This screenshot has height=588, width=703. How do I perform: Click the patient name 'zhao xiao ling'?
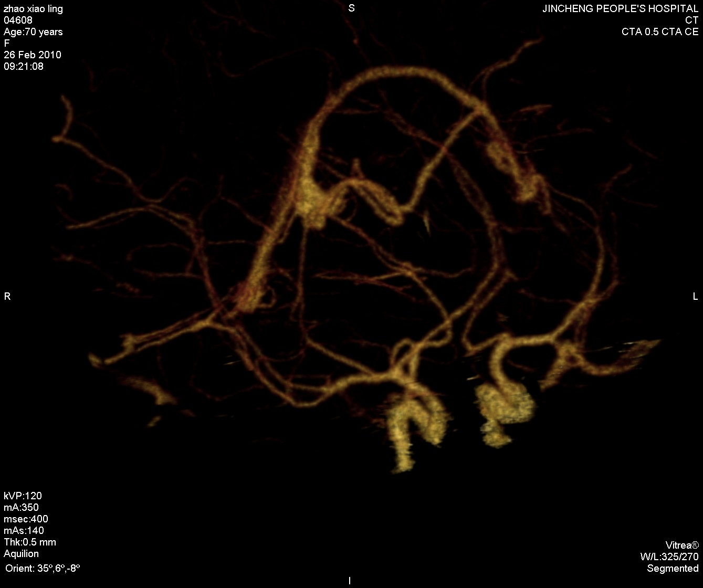pos(33,9)
